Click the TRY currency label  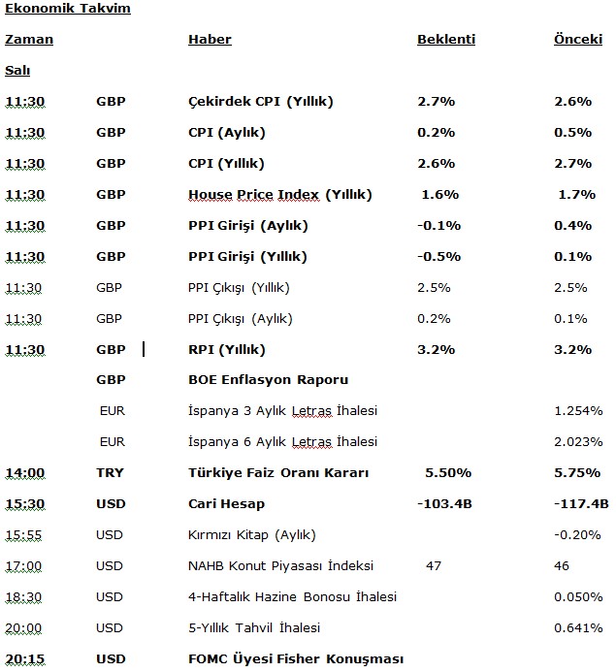click(111, 473)
